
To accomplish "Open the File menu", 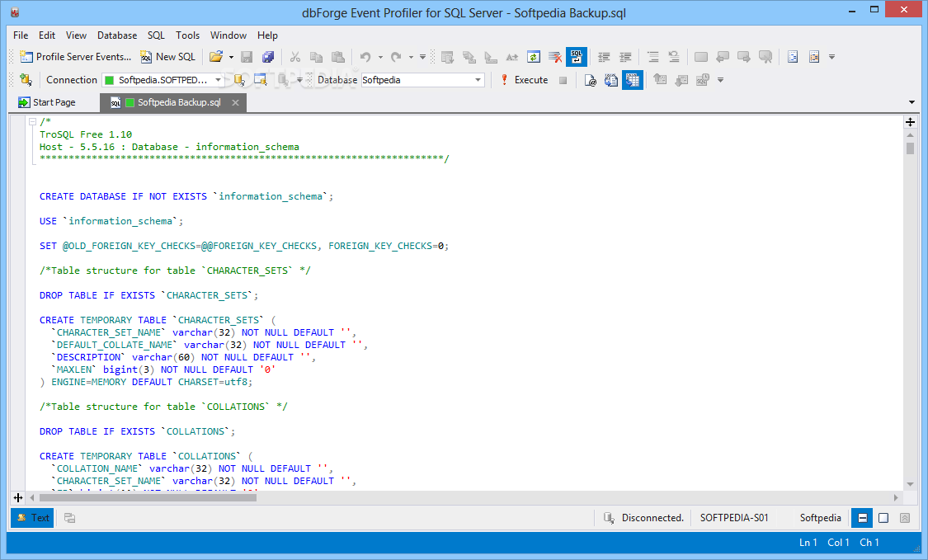I will tap(21, 35).
